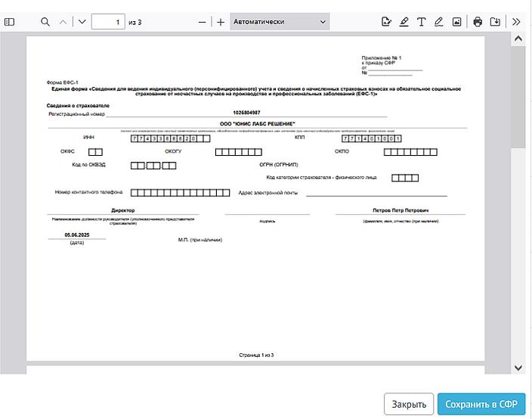Screen dimensions: 532x419
Task: Click the scrollbar up arrow
Action: click(x=518, y=39)
